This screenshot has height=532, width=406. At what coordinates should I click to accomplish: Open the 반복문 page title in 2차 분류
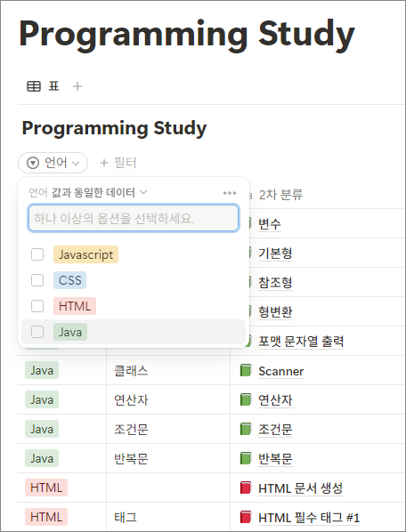point(275,459)
